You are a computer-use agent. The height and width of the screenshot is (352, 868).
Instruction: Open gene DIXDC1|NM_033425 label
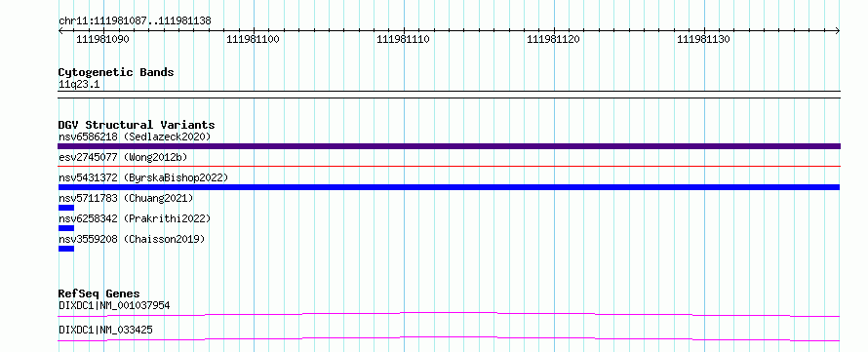coord(105,330)
